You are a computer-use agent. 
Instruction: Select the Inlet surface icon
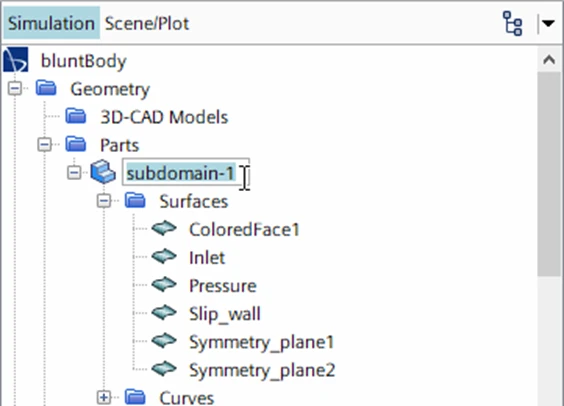pos(164,256)
